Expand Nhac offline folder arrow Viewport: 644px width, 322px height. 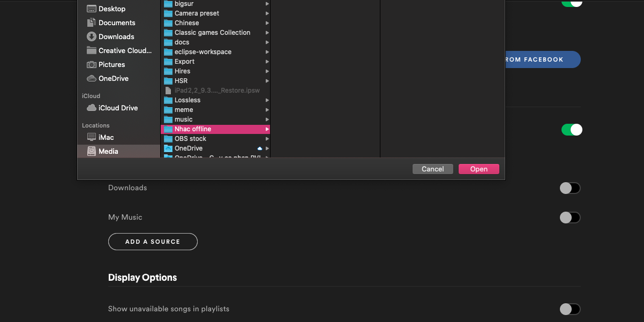[x=267, y=129]
